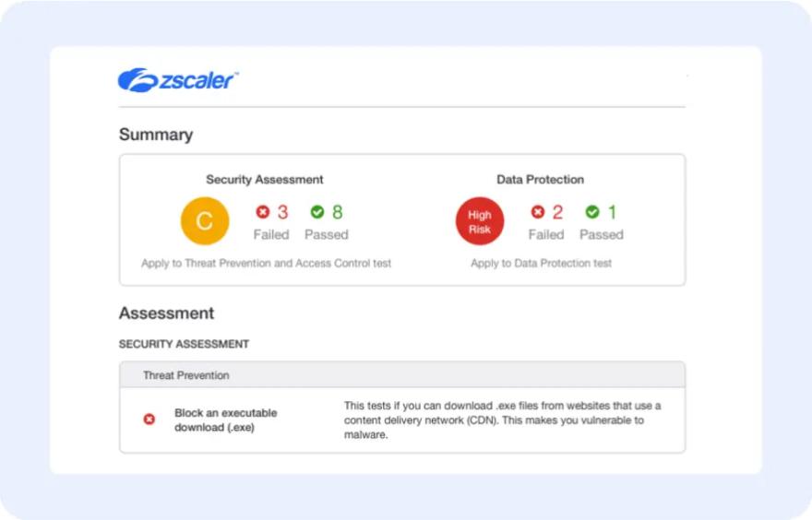Click red failed icon beside number 3
Image resolution: width=812 pixels, height=520 pixels.
click(x=263, y=212)
